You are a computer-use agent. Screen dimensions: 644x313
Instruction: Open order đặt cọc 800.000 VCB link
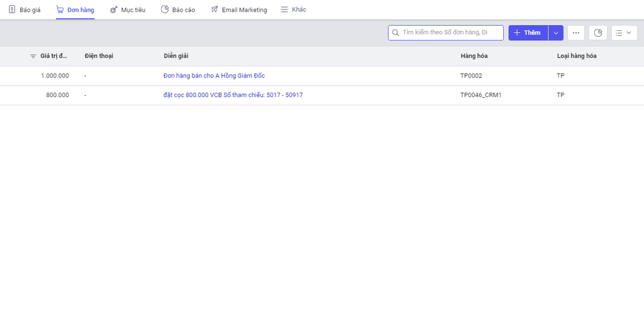[x=233, y=95]
